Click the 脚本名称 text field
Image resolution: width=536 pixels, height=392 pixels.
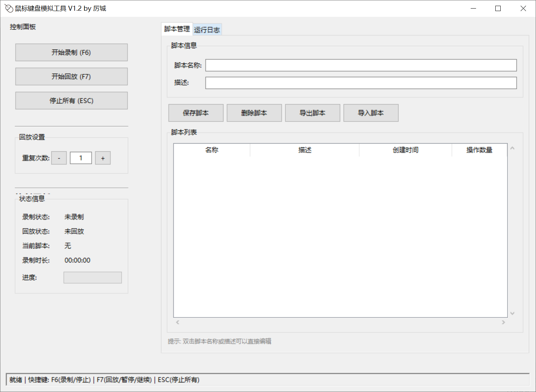click(x=361, y=65)
